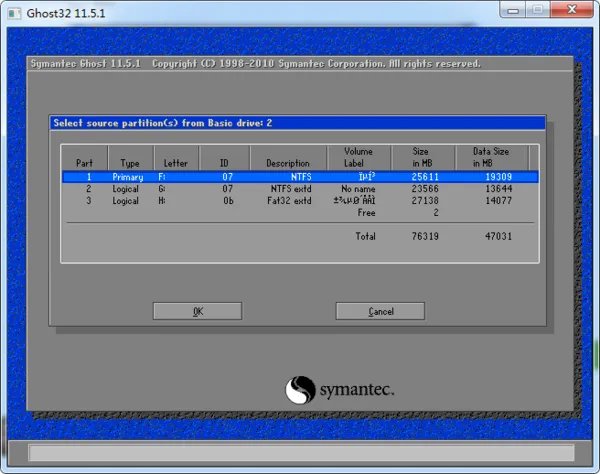600x474 pixels.
Task: Click the empty status bar at bottom
Action: (299, 453)
